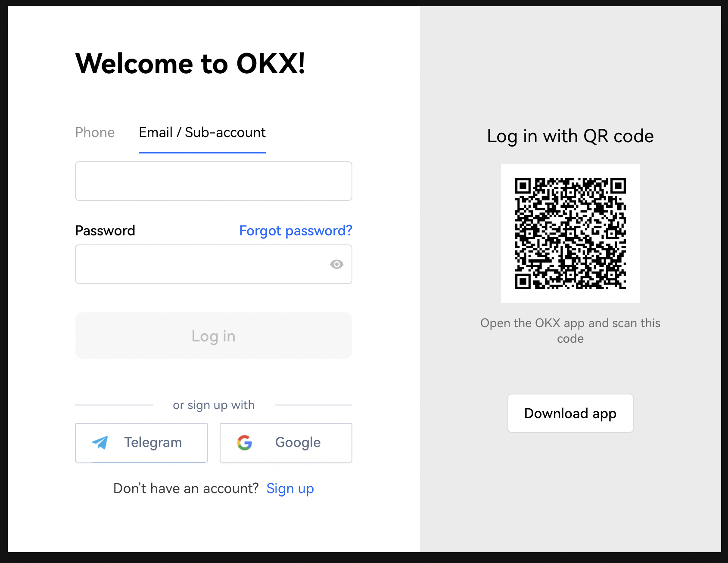Click the QR code image

[x=570, y=233]
